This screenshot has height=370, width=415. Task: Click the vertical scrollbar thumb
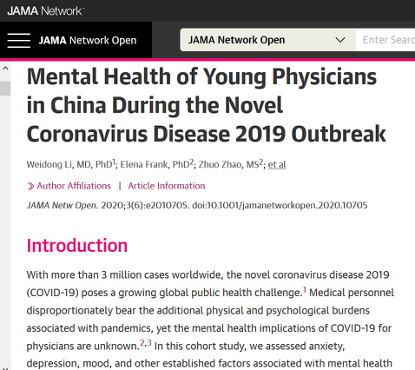[x=5, y=88]
